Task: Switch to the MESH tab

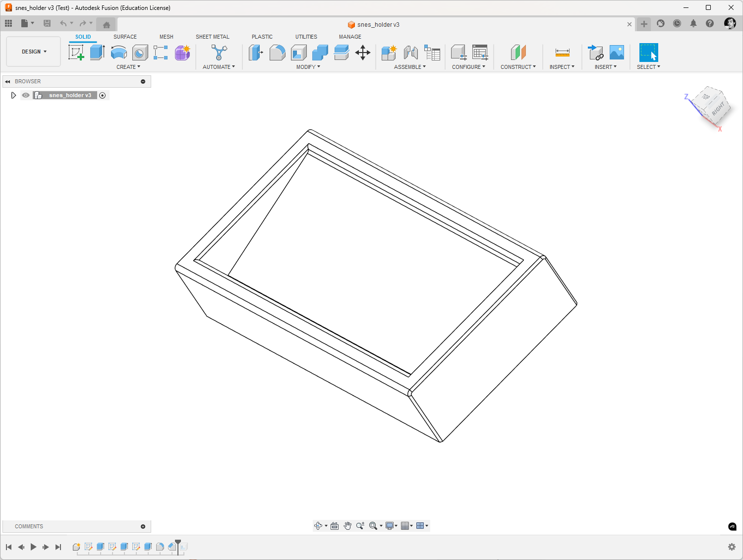Action: (167, 37)
